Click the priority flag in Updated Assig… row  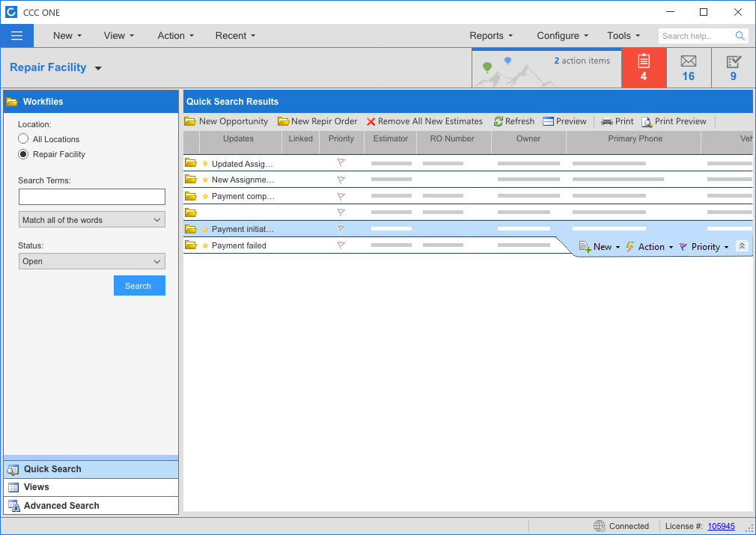pyautogui.click(x=341, y=163)
